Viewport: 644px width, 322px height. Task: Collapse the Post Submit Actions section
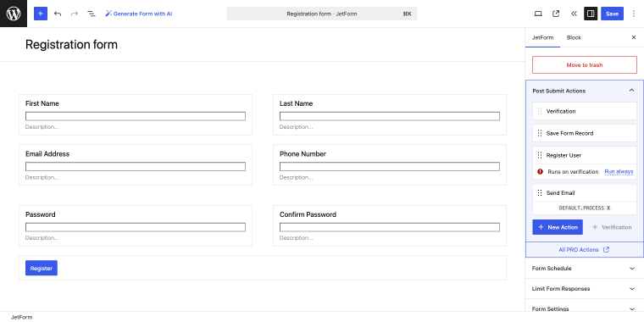[x=631, y=91]
